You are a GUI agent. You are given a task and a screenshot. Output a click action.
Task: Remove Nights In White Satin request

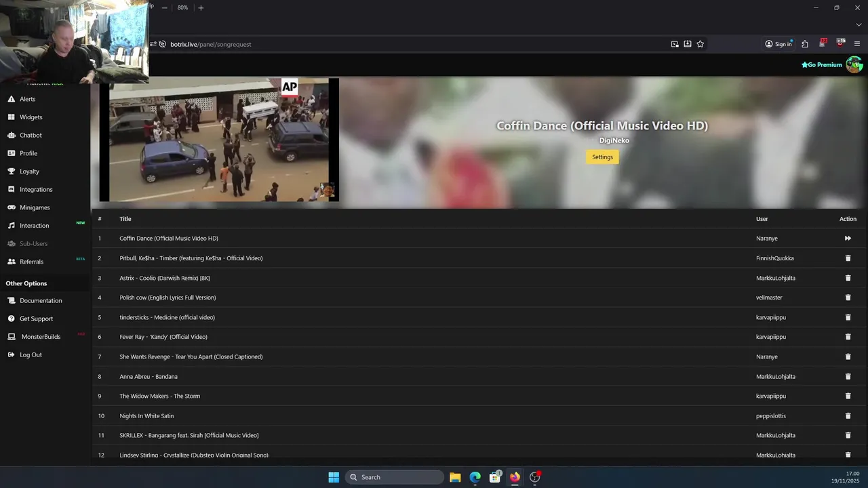pos(848,415)
